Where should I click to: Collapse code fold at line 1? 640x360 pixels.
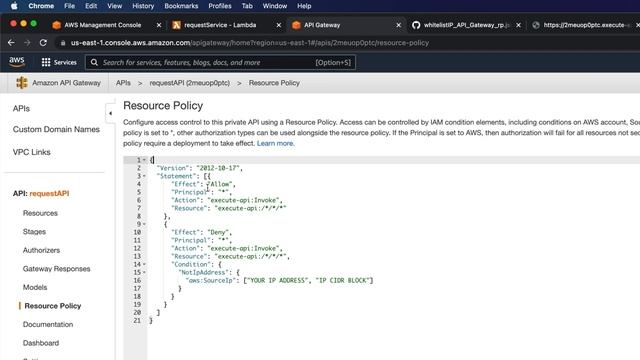coord(144,160)
